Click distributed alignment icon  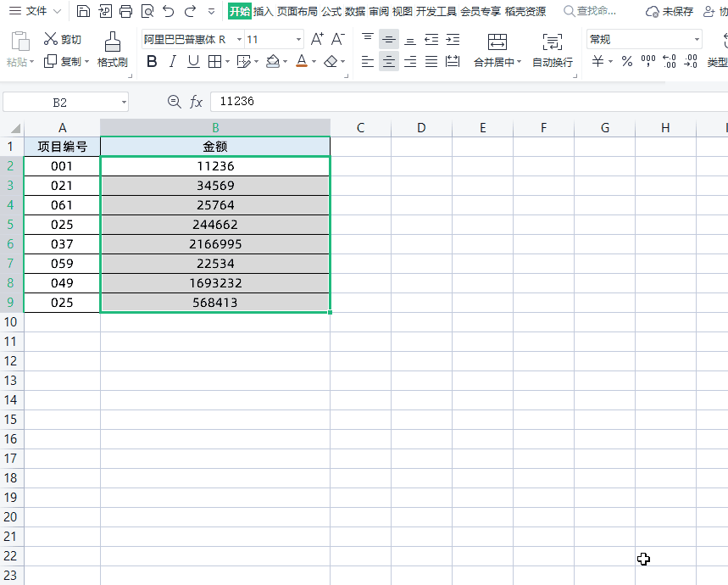453,61
